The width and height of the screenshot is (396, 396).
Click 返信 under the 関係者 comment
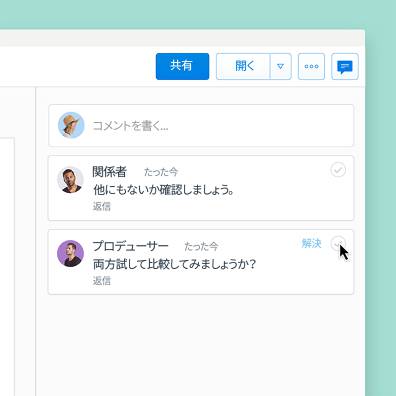pyautogui.click(x=102, y=206)
